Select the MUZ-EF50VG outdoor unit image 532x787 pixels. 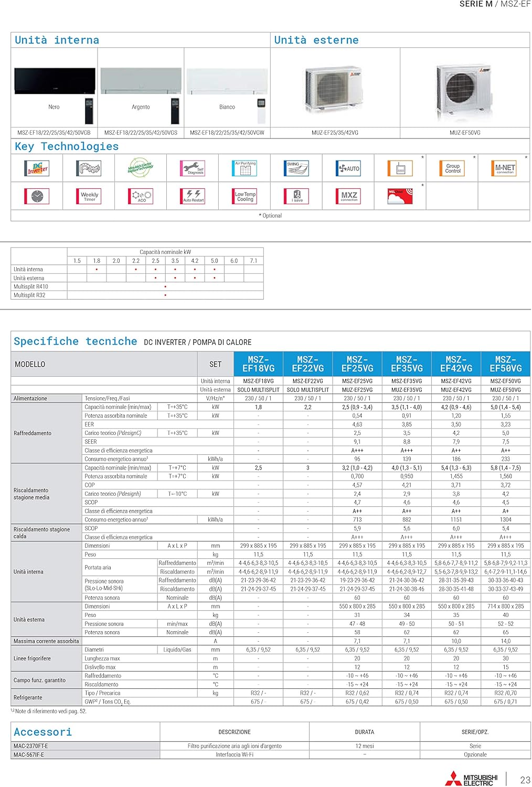[465, 92]
